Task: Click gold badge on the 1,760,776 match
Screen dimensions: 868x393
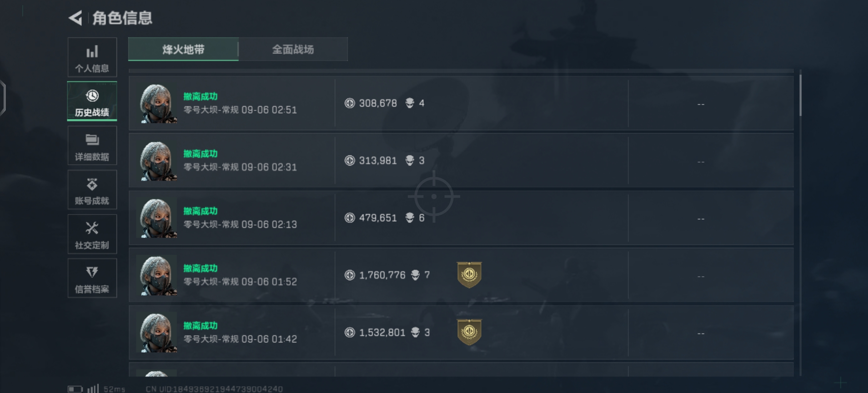Action: [469, 275]
